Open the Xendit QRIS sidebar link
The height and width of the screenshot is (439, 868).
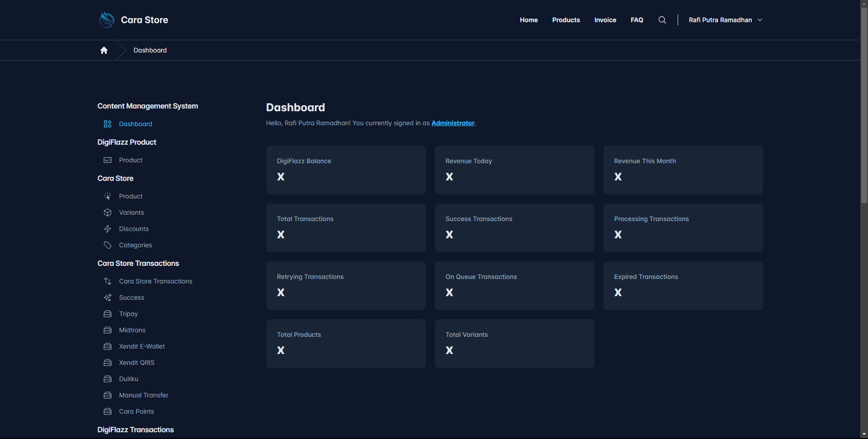point(137,363)
